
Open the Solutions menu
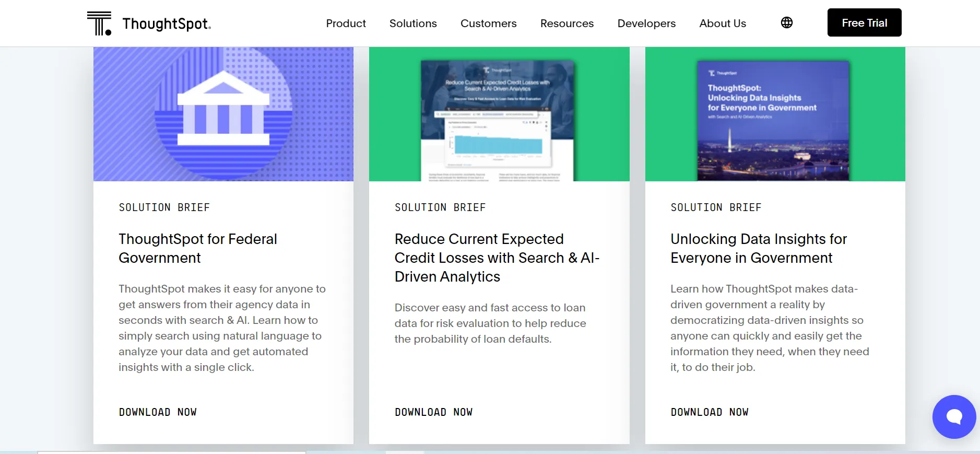[x=413, y=24]
